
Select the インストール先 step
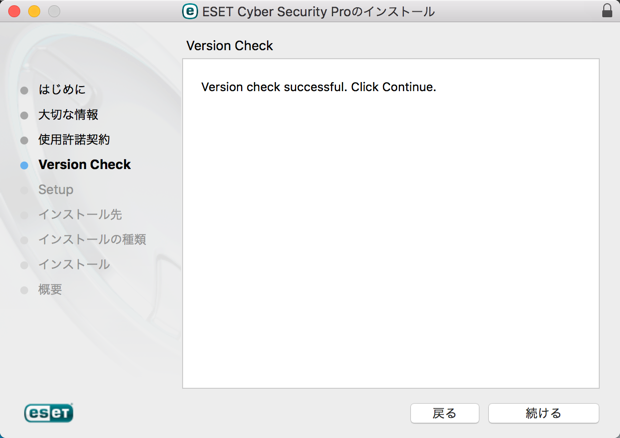[80, 214]
